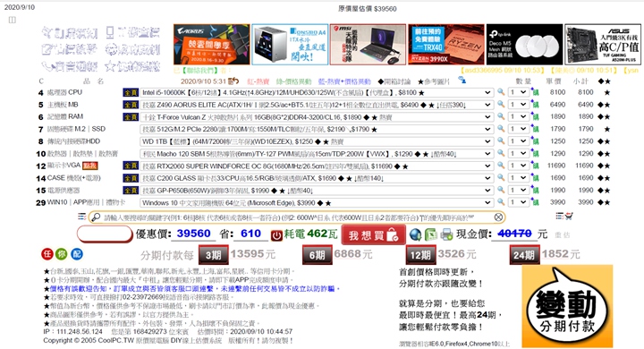Open the MSI laptop banner
644x349 pixels.
click(x=368, y=45)
